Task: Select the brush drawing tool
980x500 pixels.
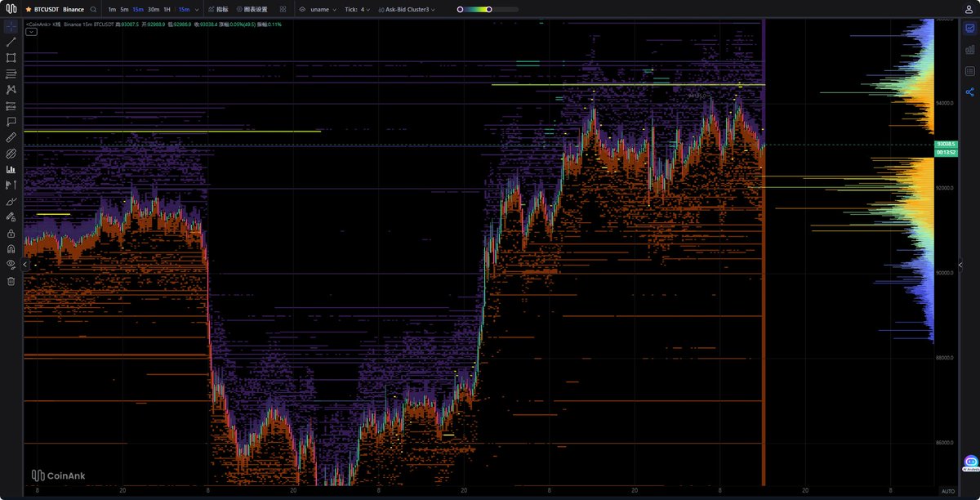Action: coord(11,201)
